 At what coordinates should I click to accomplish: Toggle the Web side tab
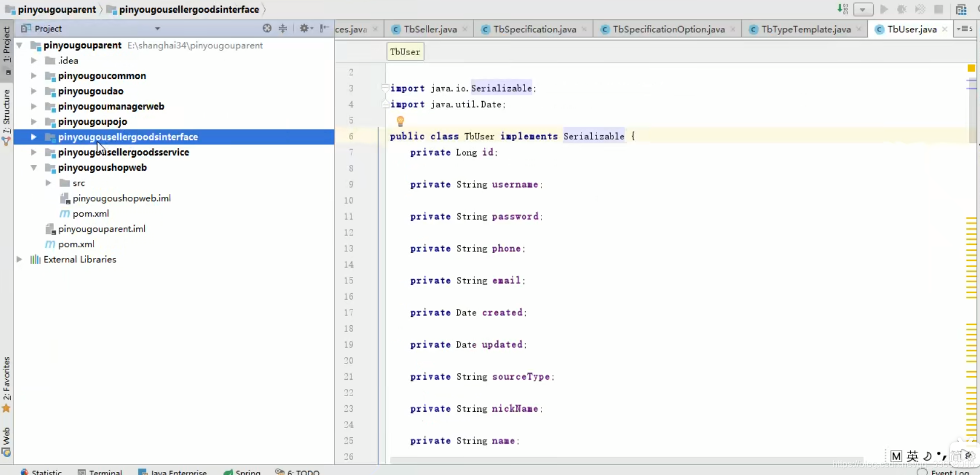click(x=6, y=441)
